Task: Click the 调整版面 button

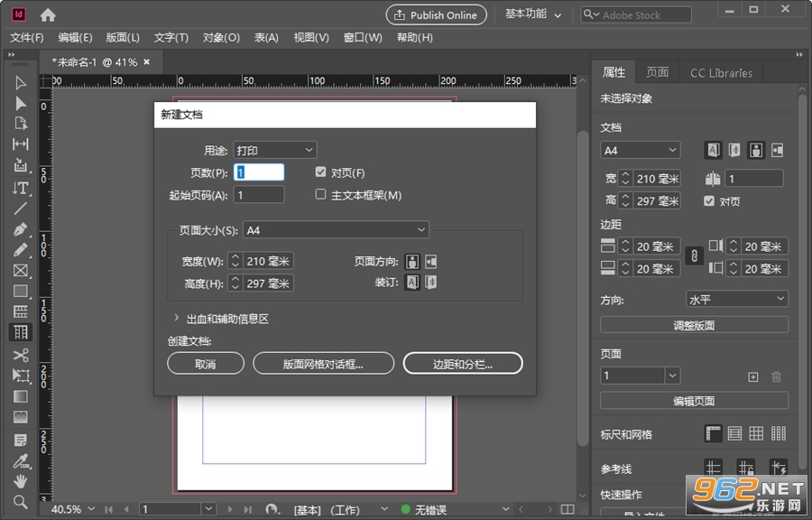Action: coord(694,325)
